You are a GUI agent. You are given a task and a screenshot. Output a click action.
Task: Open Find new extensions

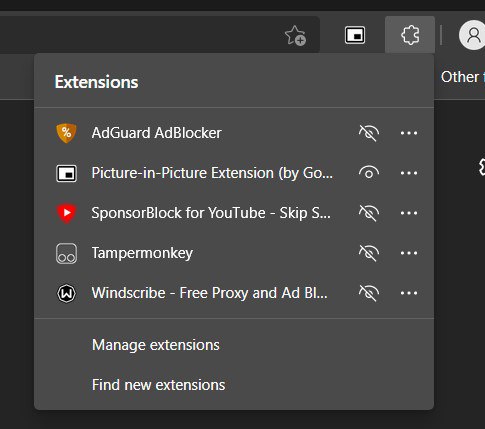158,385
